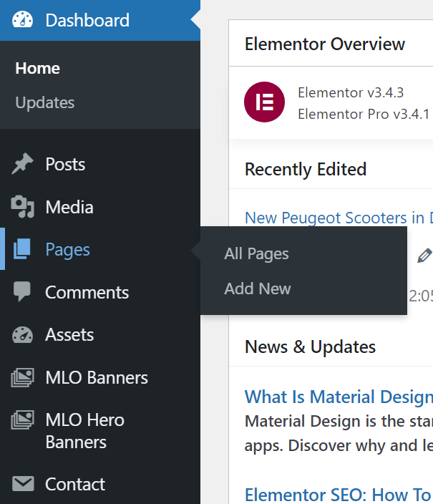Select All Pages from the flyout

[x=256, y=253]
